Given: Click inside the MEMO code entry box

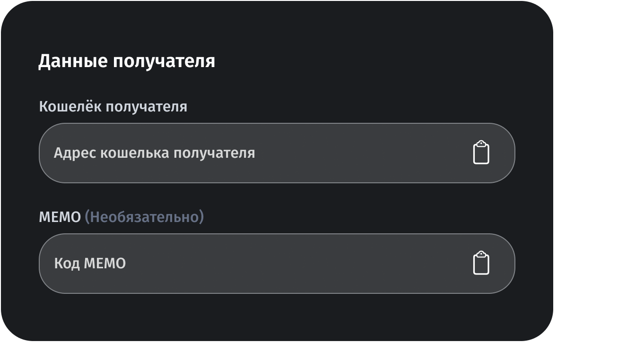Looking at the screenshot, I should point(236,263).
